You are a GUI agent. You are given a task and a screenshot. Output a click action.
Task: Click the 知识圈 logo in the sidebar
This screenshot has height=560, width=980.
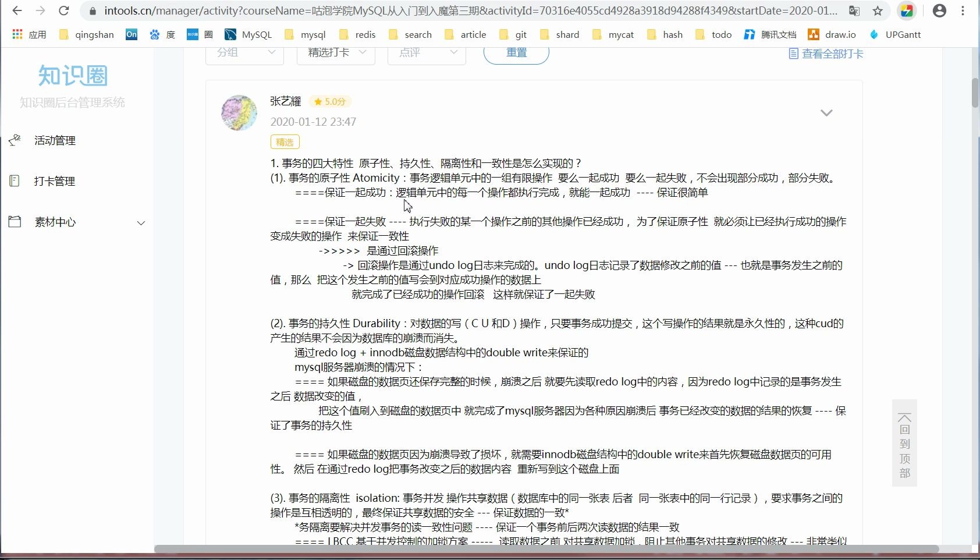(72, 77)
